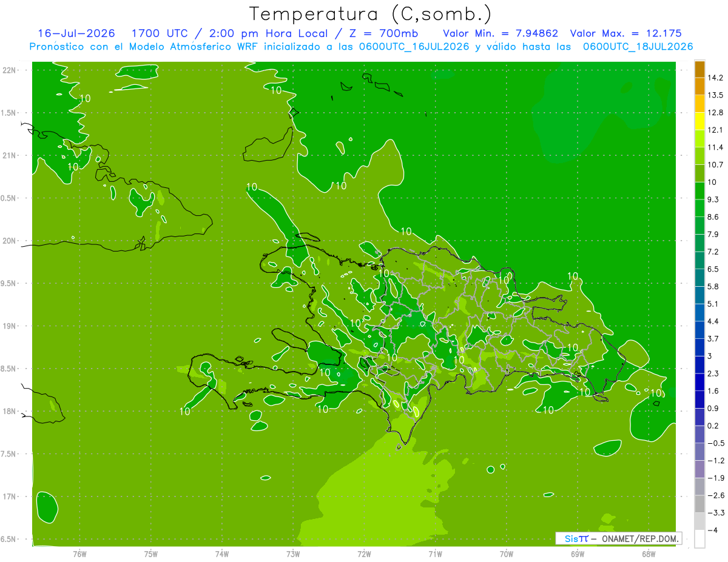The image size is (728, 562).
Task: Click the "73W" longitude tick label
Action: pos(293,554)
